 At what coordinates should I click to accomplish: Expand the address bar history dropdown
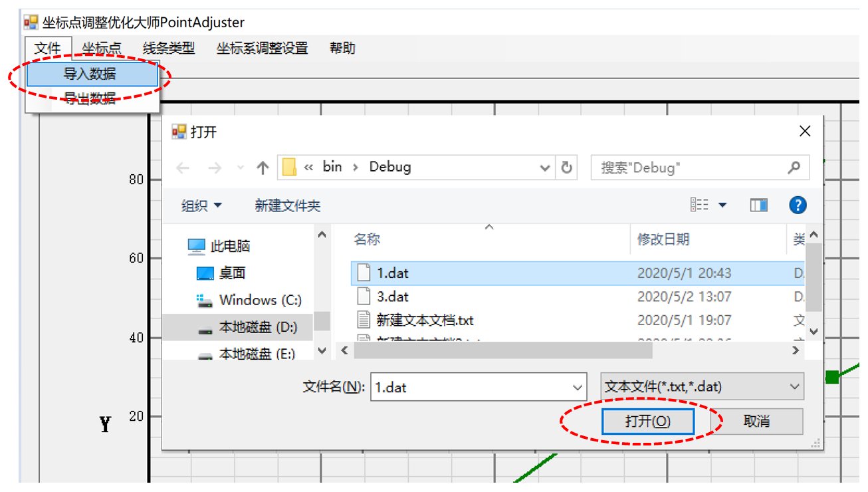coord(545,168)
